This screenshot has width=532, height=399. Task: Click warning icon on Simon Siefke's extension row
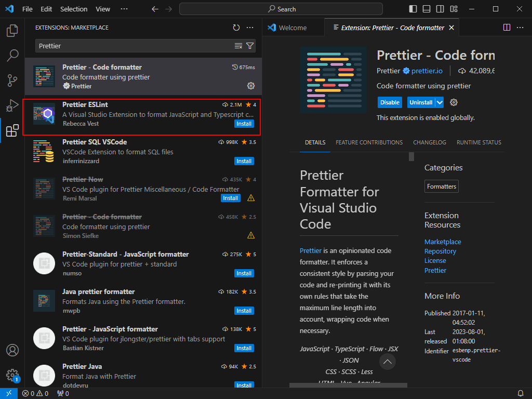pos(251,235)
